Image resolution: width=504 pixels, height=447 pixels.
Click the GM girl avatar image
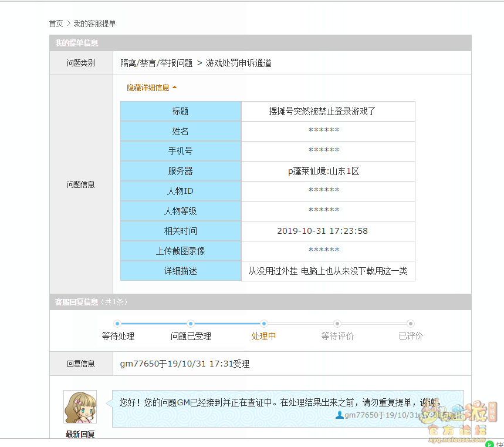tap(80, 407)
